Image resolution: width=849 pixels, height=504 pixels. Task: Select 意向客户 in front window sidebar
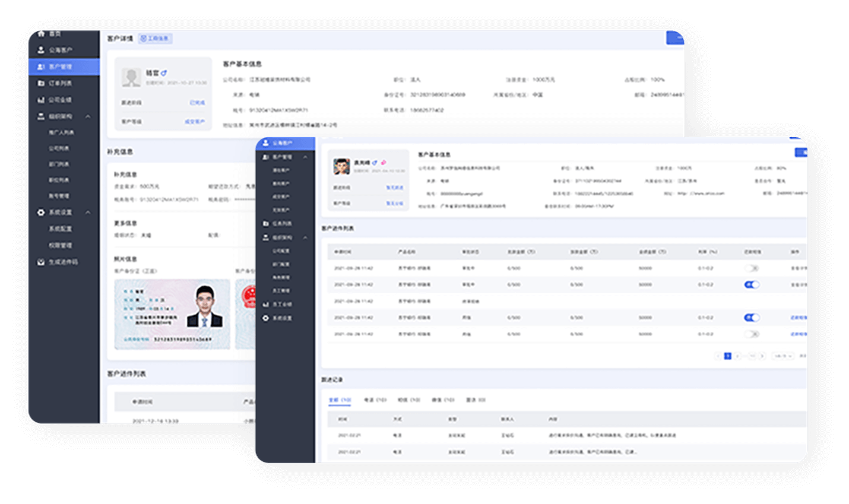[x=281, y=183]
